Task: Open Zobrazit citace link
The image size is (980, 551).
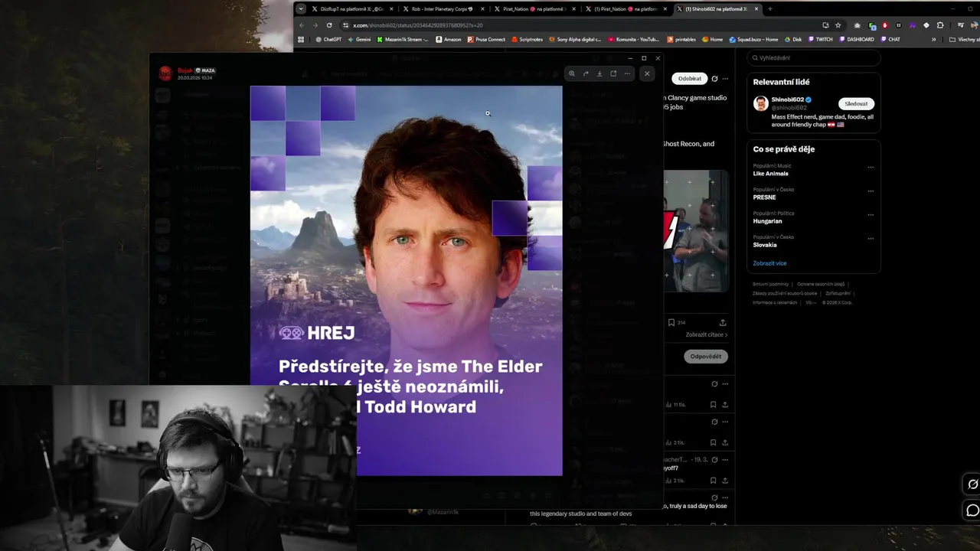Action: tap(706, 334)
